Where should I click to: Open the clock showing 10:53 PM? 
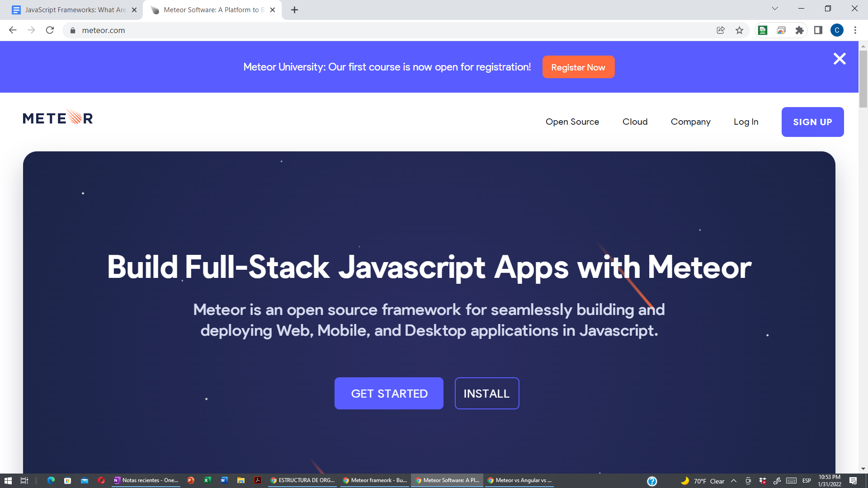[x=830, y=481]
